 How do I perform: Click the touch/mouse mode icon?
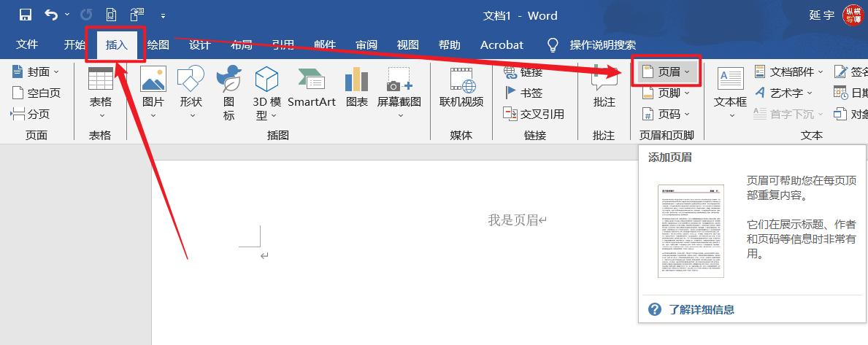tap(137, 15)
